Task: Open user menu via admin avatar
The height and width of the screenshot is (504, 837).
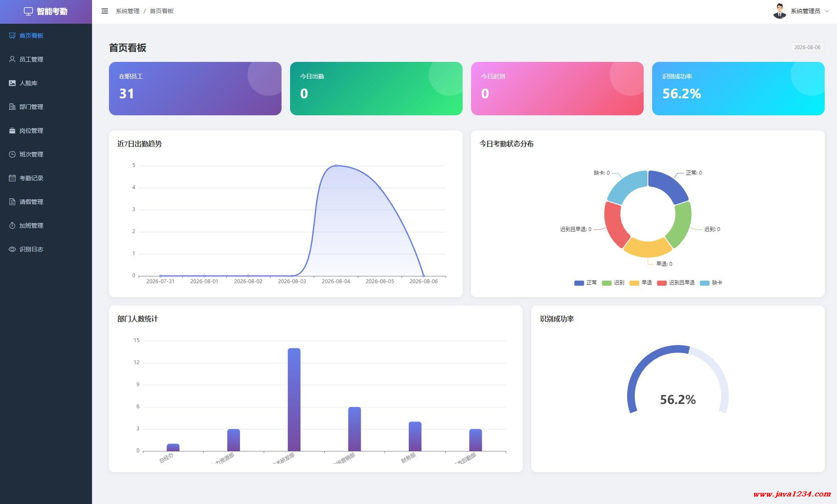Action: point(779,11)
